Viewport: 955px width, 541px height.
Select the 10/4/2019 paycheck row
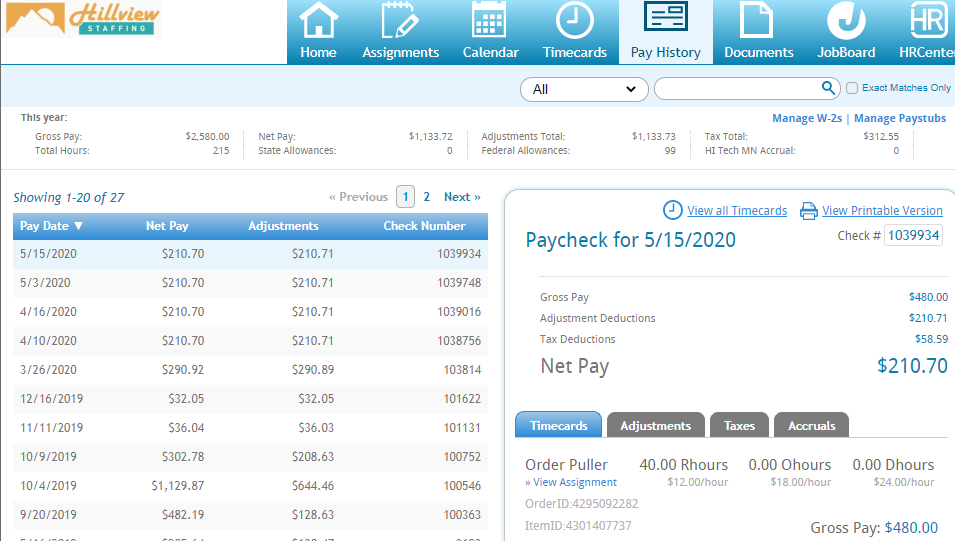[x=250, y=486]
